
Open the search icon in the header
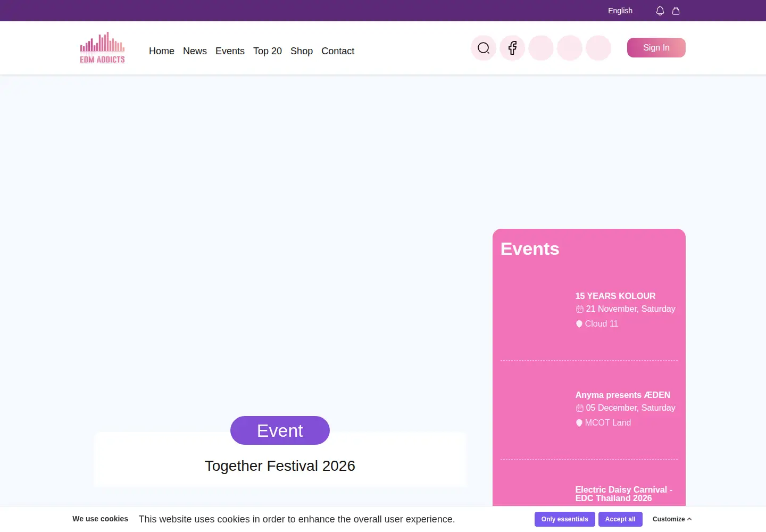click(484, 48)
